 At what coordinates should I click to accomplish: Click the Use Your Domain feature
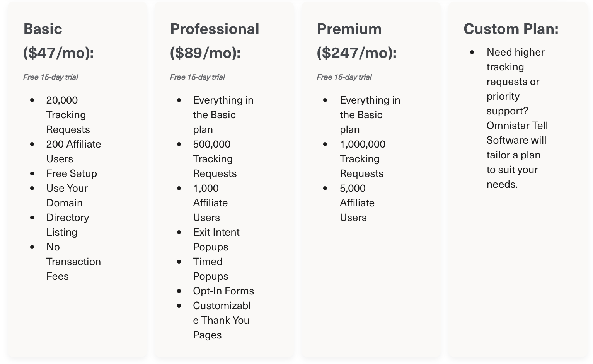click(67, 196)
